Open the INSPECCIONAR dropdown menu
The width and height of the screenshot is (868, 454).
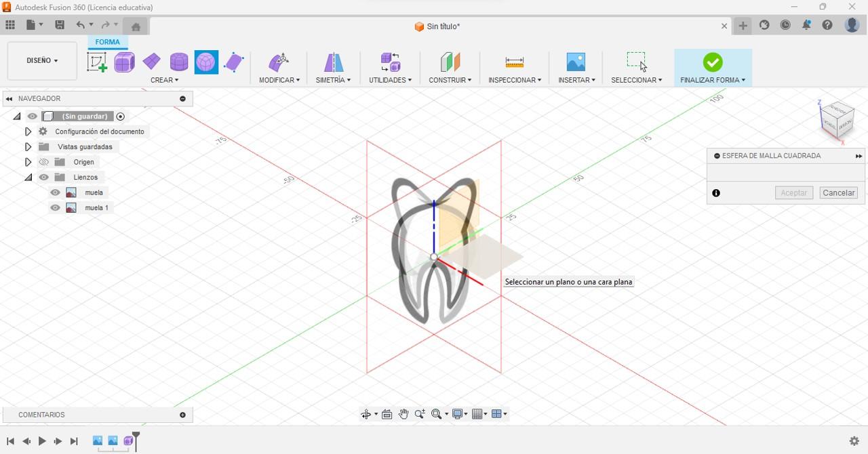coord(515,80)
